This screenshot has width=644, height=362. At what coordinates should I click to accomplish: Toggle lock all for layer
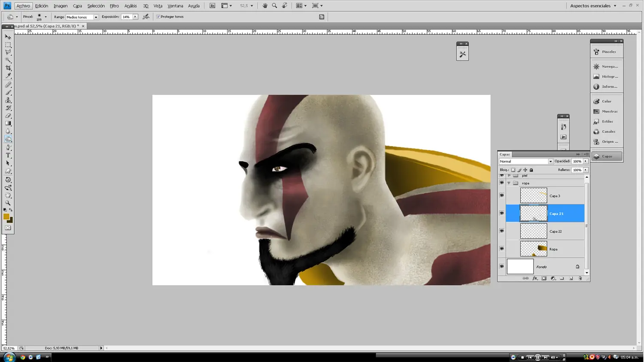[531, 170]
